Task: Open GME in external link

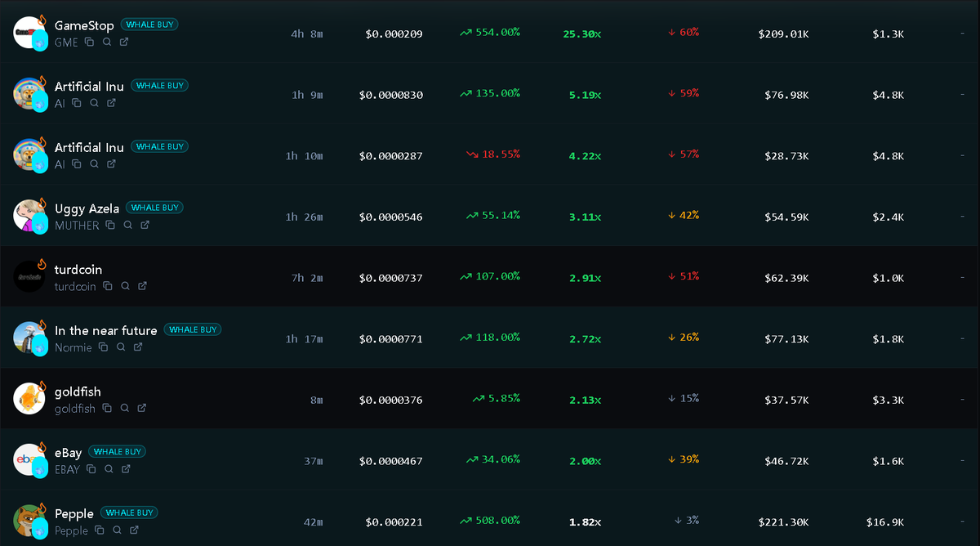Action: click(x=124, y=42)
